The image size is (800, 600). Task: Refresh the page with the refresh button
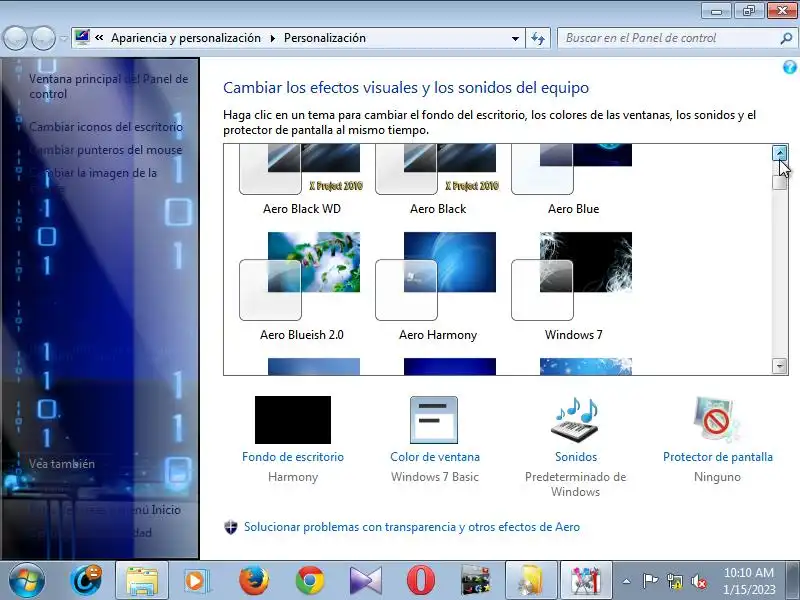coord(538,38)
